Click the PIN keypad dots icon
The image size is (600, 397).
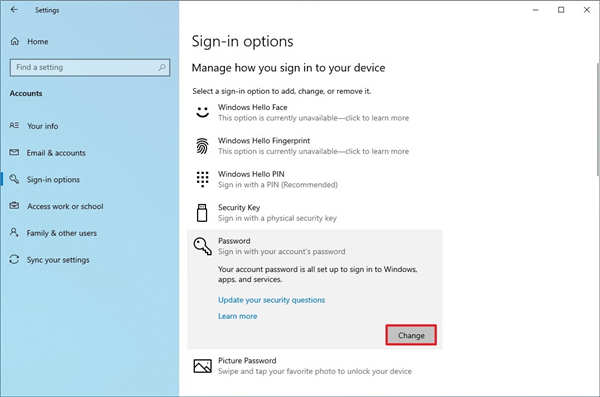click(202, 179)
